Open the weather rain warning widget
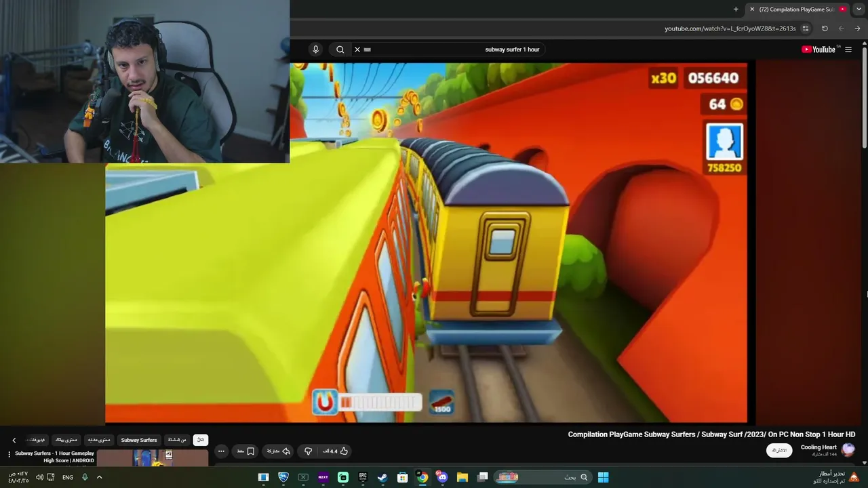The width and height of the screenshot is (868, 488). (x=837, y=477)
